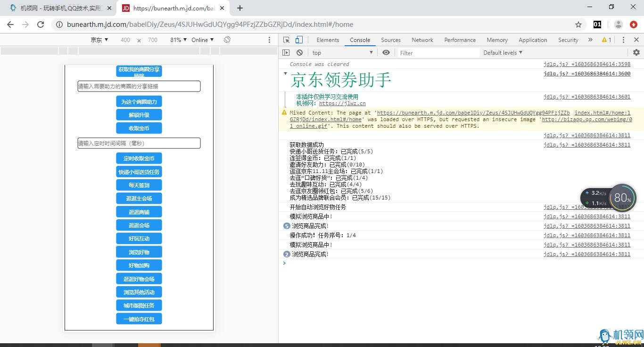Edit the viewport width value 400
This screenshot has height=347, width=644.
coord(125,40)
